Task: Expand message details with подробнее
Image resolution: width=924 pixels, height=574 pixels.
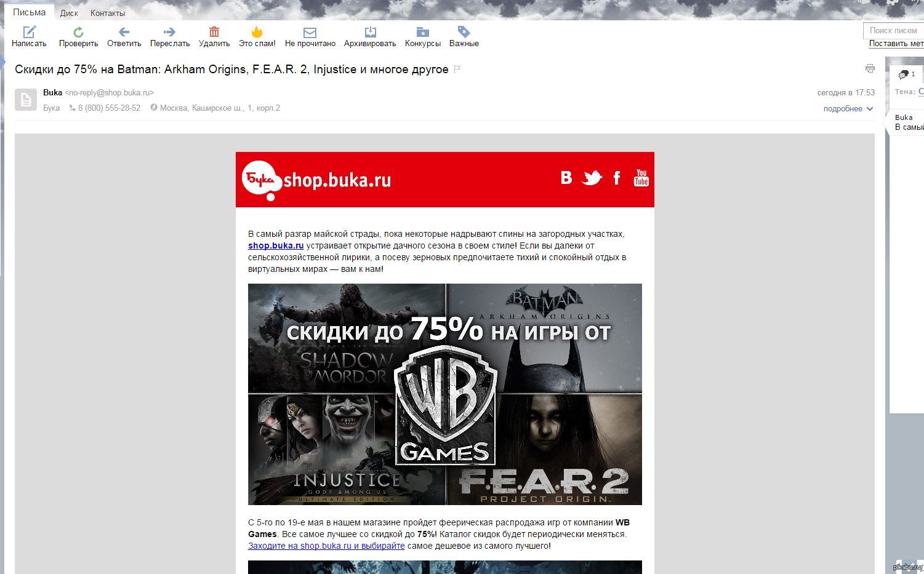Action: (848, 109)
